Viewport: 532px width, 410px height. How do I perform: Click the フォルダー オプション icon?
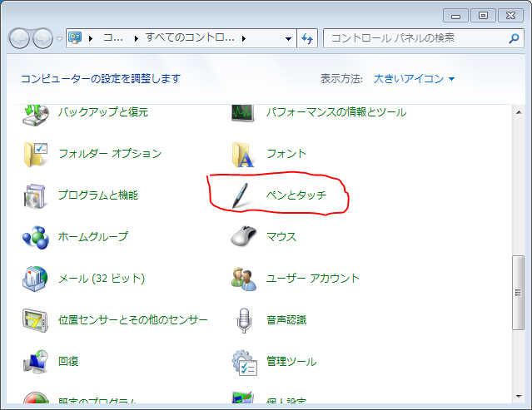click(36, 154)
